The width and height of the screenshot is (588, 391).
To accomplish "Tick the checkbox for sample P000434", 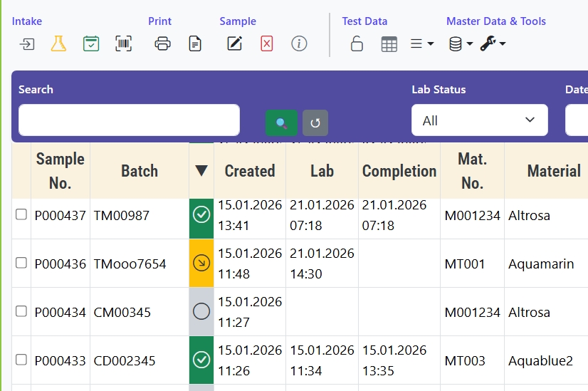I will (21, 311).
